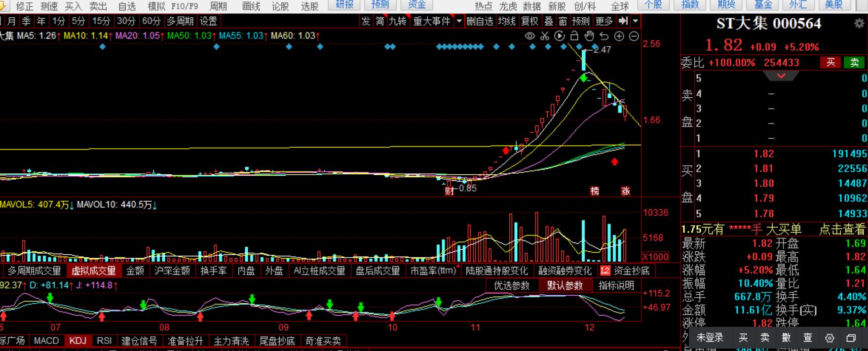The width and height of the screenshot is (868, 351).
Task: Click the undo arrow icon above chart
Action: coord(604,36)
